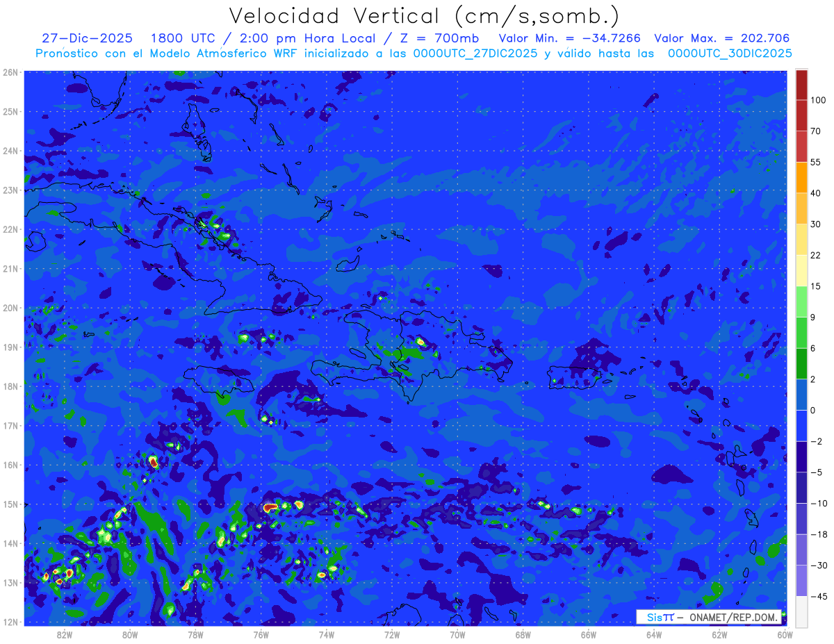834x644 pixels.
Task: Click the "78W" longitude label
Action: coord(195,634)
